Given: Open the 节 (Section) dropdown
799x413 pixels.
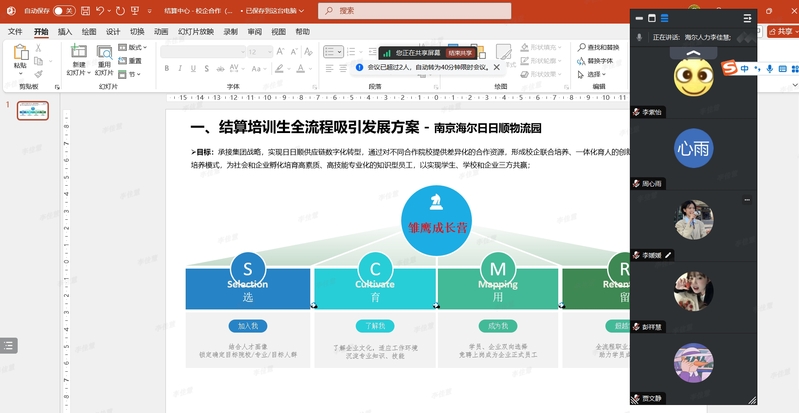Looking at the screenshot, I should click(129, 74).
